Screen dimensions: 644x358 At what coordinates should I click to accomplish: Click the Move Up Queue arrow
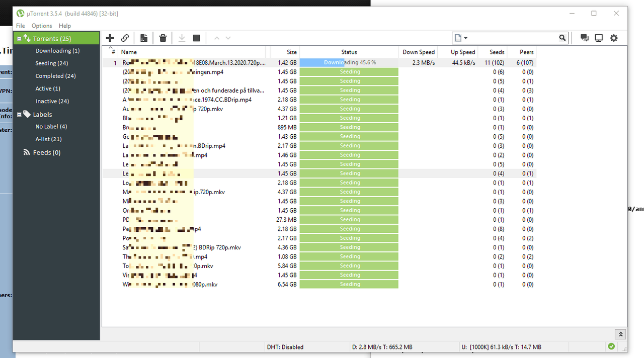click(x=217, y=38)
